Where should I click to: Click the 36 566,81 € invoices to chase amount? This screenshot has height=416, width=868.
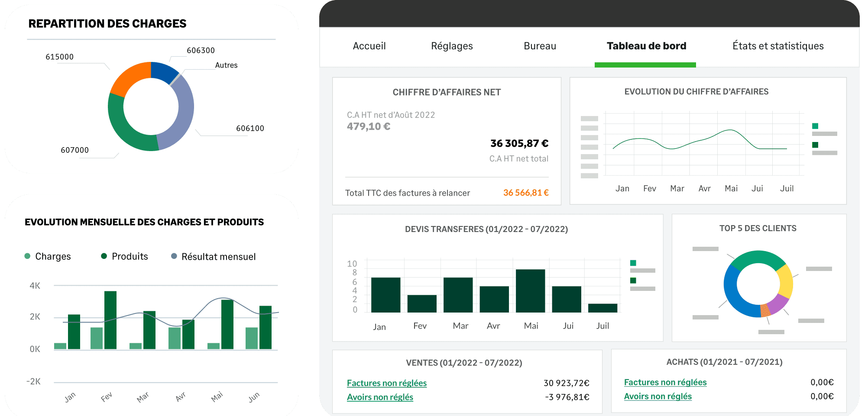coord(525,193)
